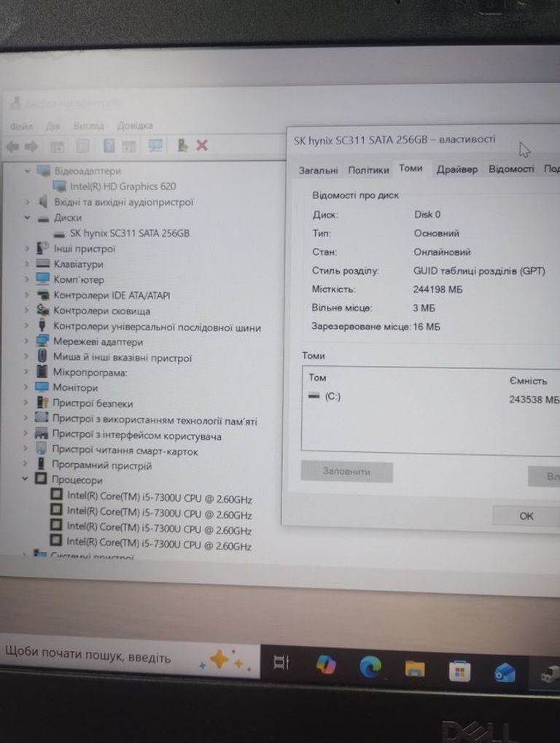This screenshot has height=743, width=560.
Task: Select the first i5-7300U processor entry
Action: pyautogui.click(x=159, y=498)
